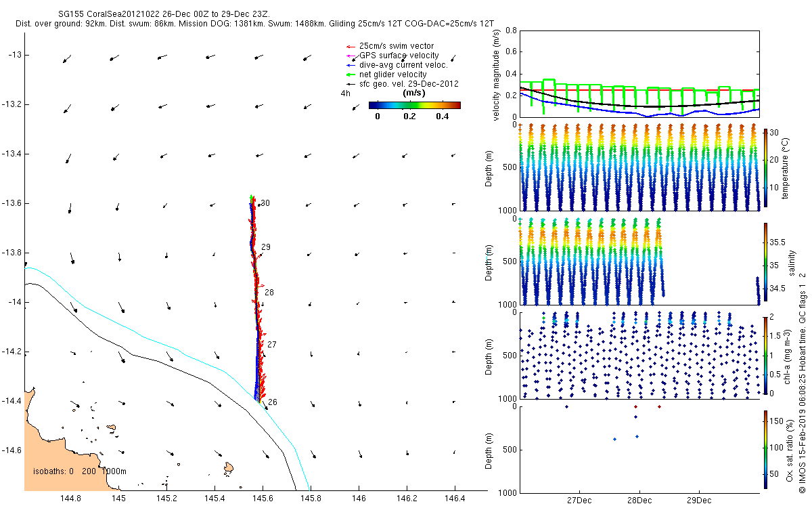Click the IMOS copyright timestamp text
This screenshot has height=508, width=812.
(803, 381)
